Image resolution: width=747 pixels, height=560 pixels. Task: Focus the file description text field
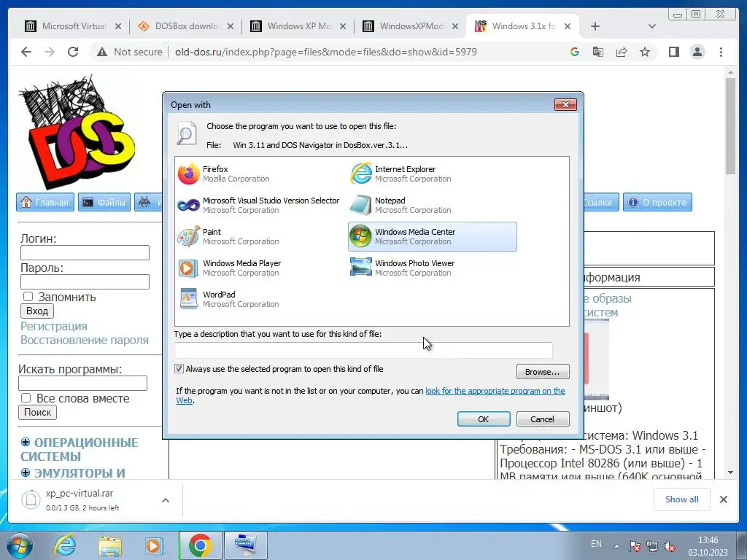(363, 350)
